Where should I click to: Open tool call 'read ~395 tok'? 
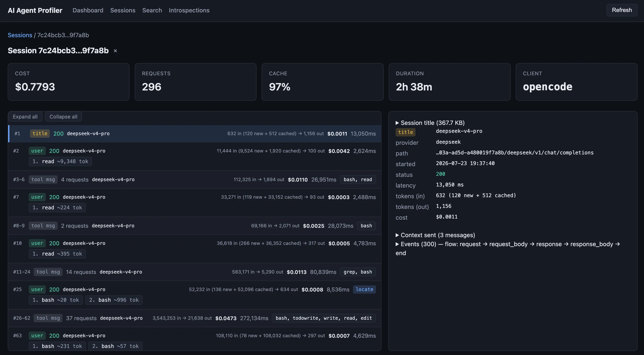[57, 254]
